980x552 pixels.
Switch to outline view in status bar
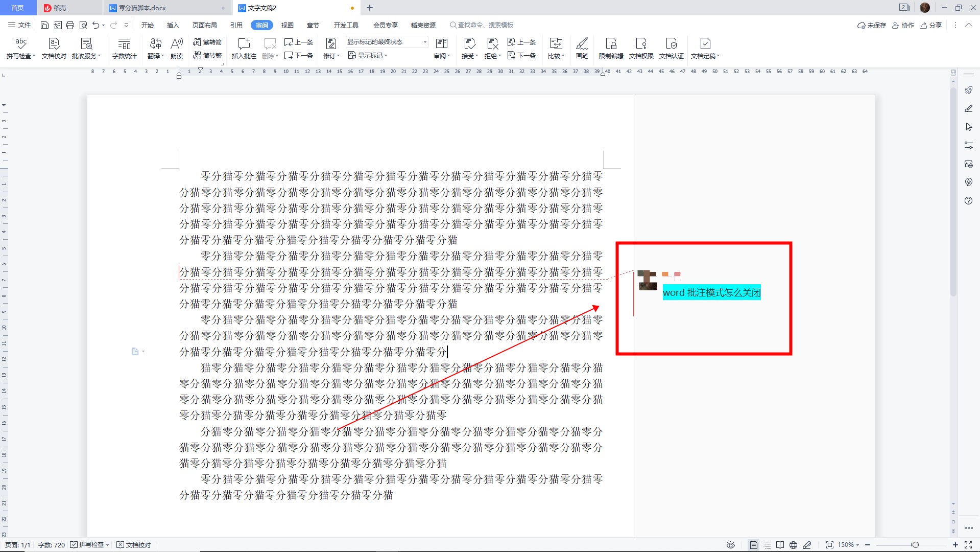767,545
